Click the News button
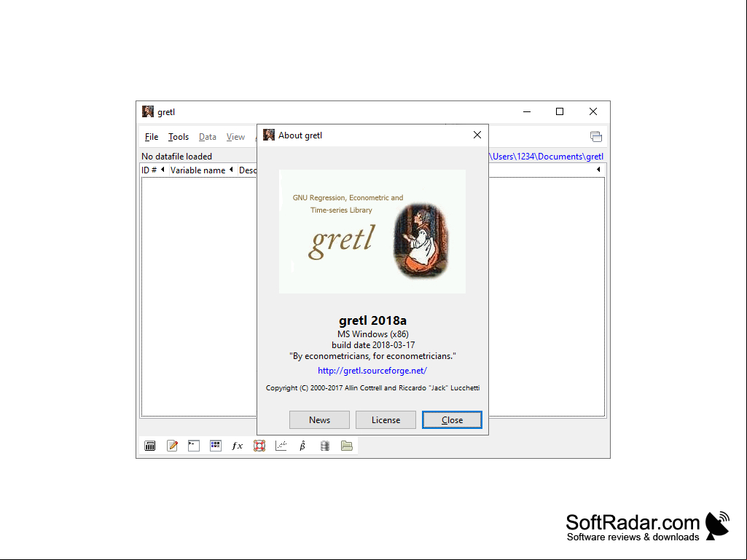The width and height of the screenshot is (747, 560). [x=319, y=420]
